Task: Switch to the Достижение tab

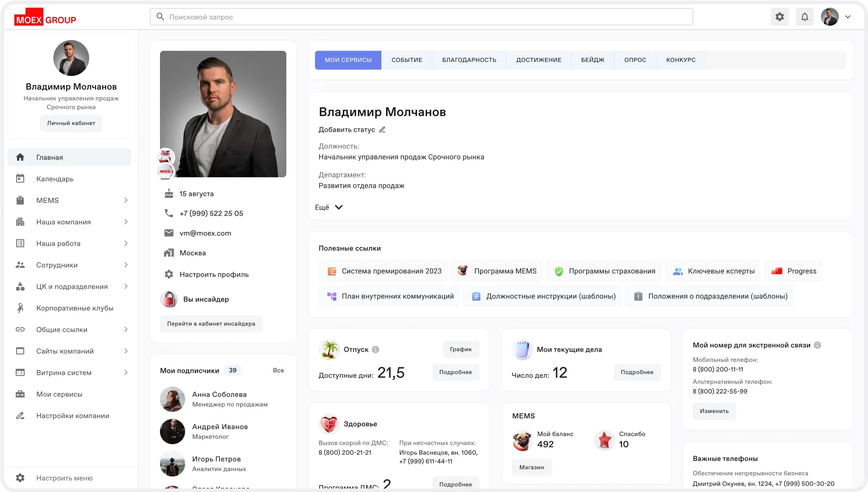Action: [x=539, y=60]
